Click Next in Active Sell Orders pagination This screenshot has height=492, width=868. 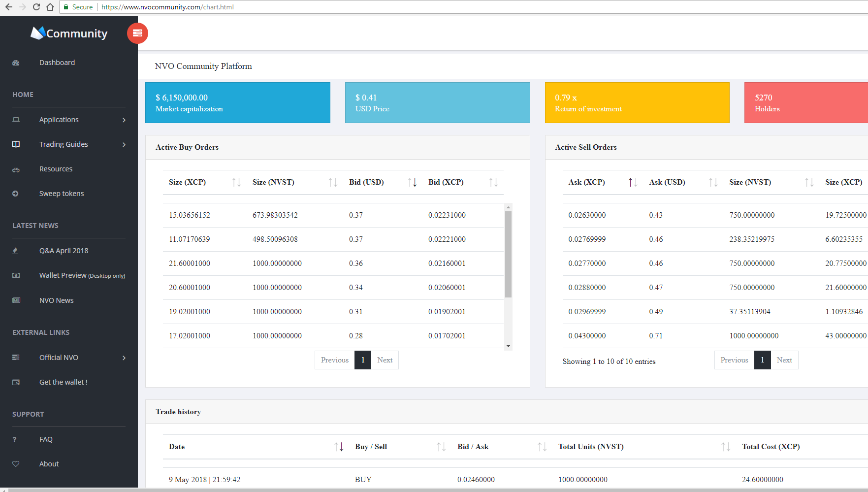click(784, 360)
